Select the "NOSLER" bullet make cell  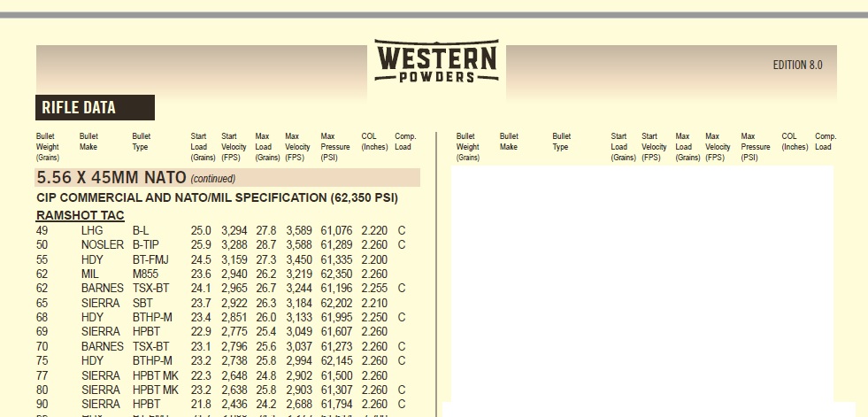[x=103, y=244]
